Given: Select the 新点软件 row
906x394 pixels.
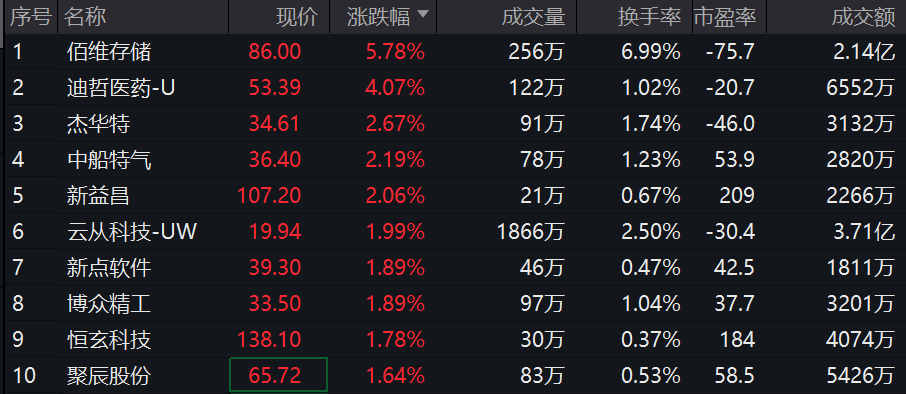Looking at the screenshot, I should tap(455, 267).
